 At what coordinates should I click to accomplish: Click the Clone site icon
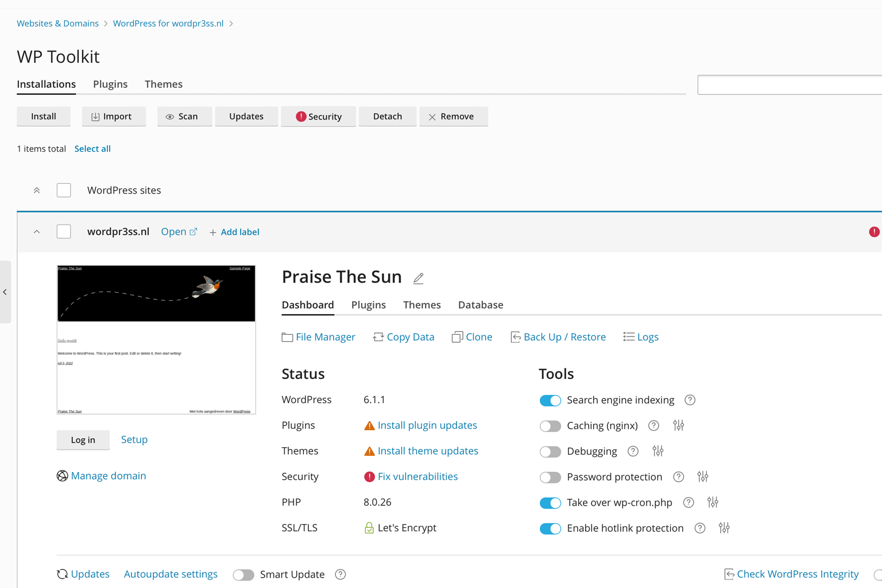458,337
